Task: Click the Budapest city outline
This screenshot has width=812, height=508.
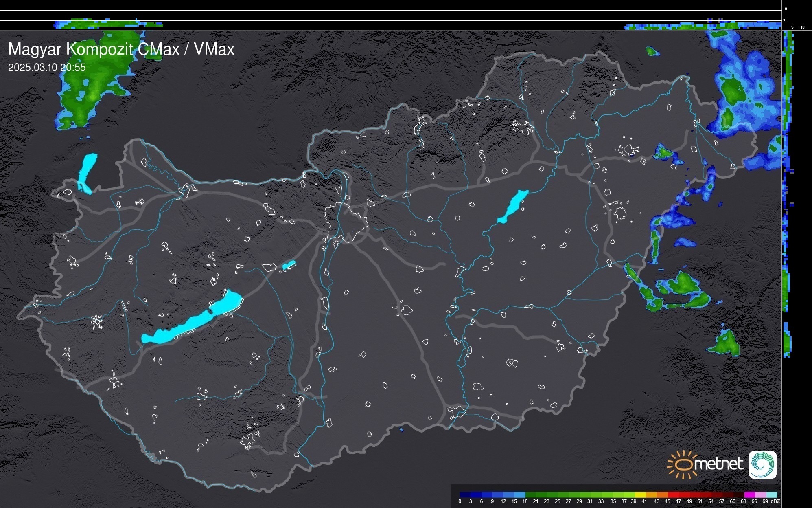Action: 346,222
